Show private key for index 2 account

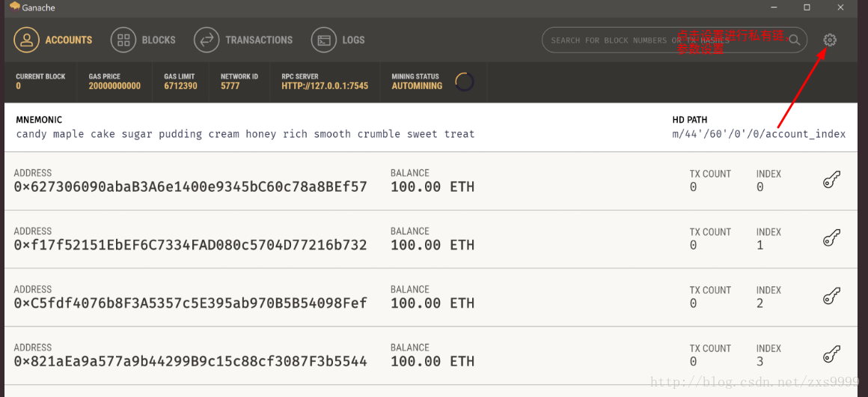click(x=831, y=297)
